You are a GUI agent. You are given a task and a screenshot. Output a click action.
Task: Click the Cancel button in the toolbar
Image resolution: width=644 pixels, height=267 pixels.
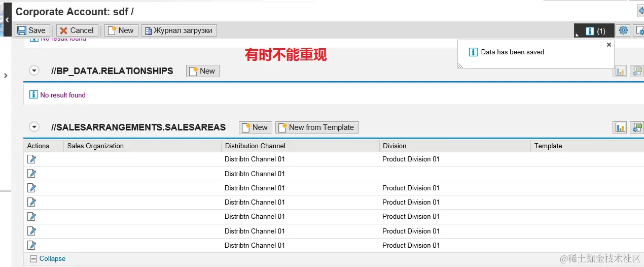(77, 30)
